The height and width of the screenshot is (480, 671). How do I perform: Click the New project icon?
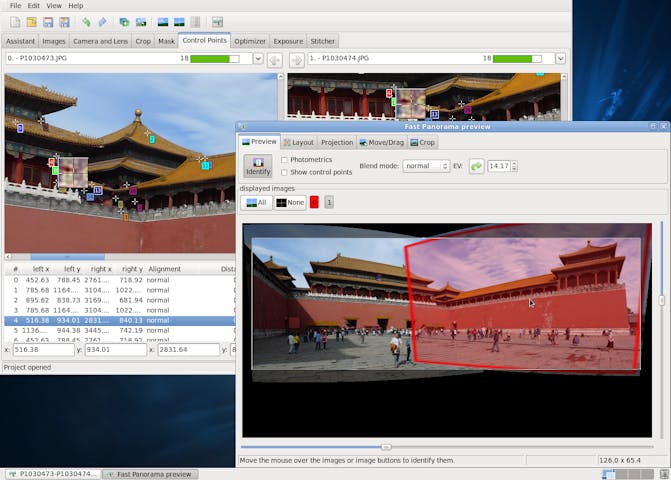14,22
